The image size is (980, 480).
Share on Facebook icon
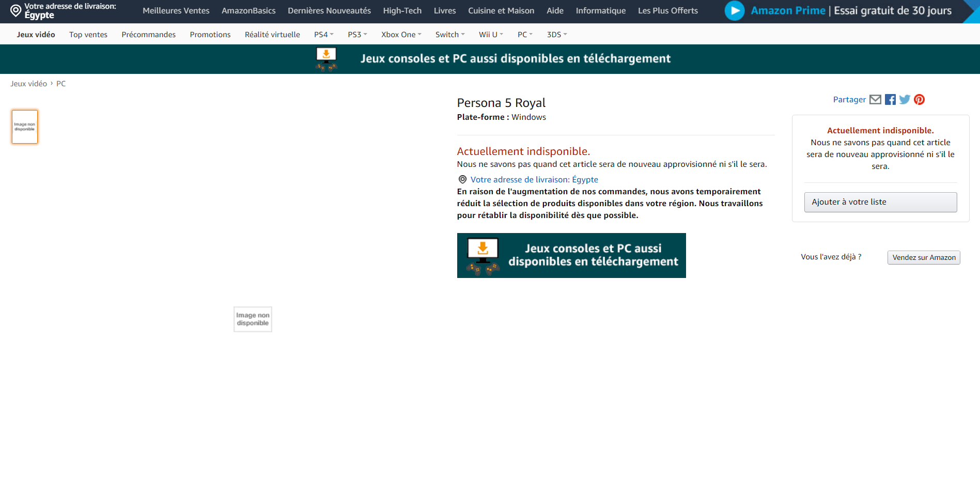[890, 100]
